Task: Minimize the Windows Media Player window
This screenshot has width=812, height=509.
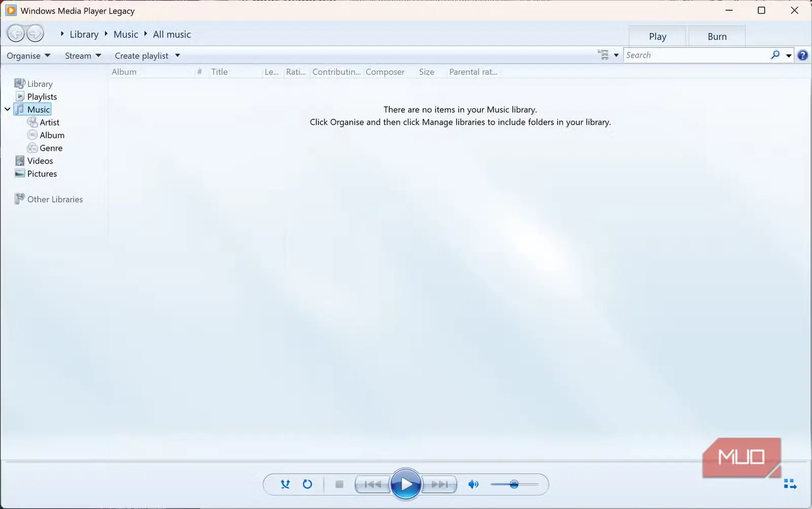Action: pyautogui.click(x=729, y=10)
